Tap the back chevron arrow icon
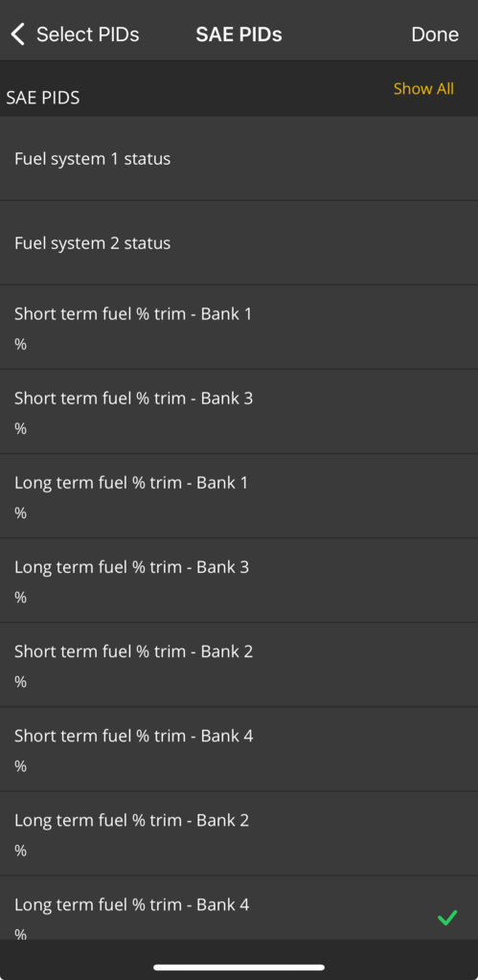Screen dimensions: 478x980 coord(18,34)
